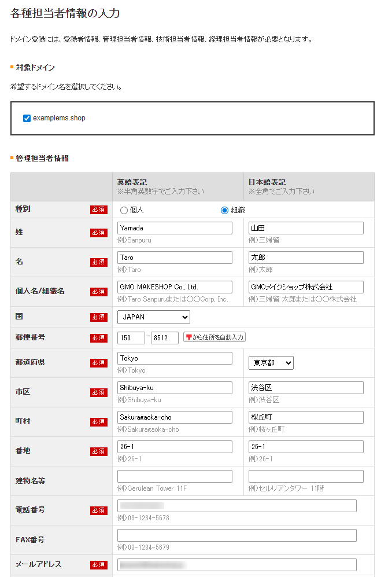392x577 pixels.
Task: Click the example text 例)セルリアンタワー 11階
Action: [286, 488]
